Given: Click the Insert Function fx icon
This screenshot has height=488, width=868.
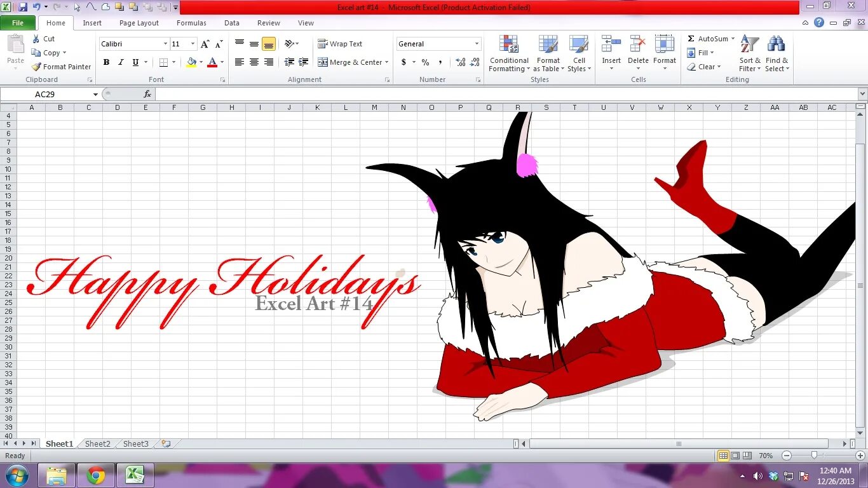Looking at the screenshot, I should click(x=147, y=94).
